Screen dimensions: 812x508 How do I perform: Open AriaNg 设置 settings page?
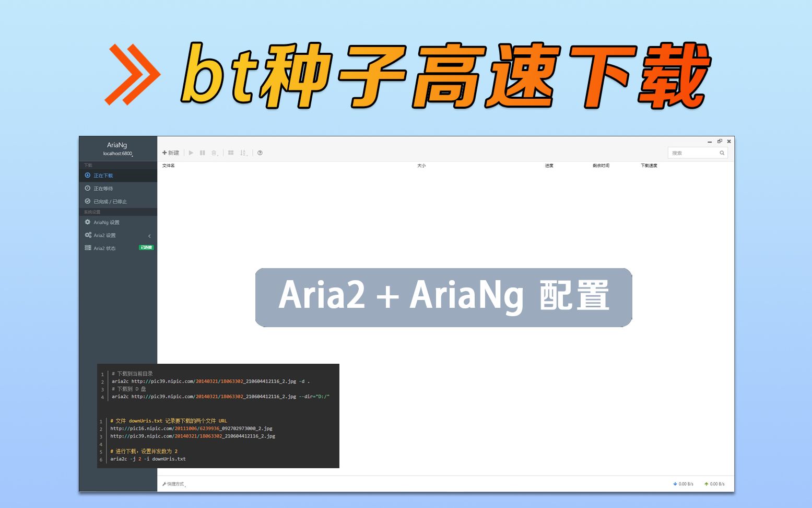tap(118, 222)
